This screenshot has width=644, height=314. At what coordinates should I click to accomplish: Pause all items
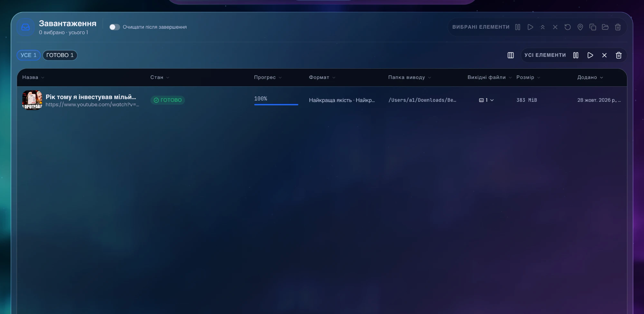coord(576,55)
